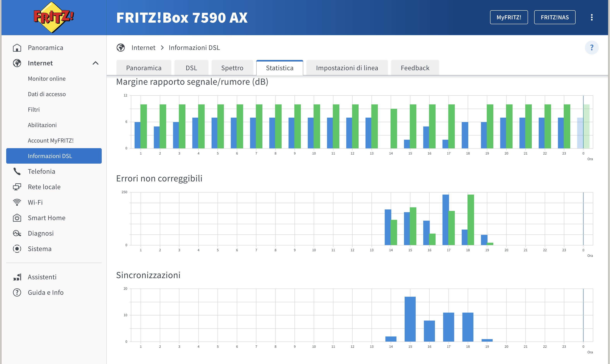Open the Wi-Fi menu entry
Screen dimensions: 610x364
[x=54, y=202]
